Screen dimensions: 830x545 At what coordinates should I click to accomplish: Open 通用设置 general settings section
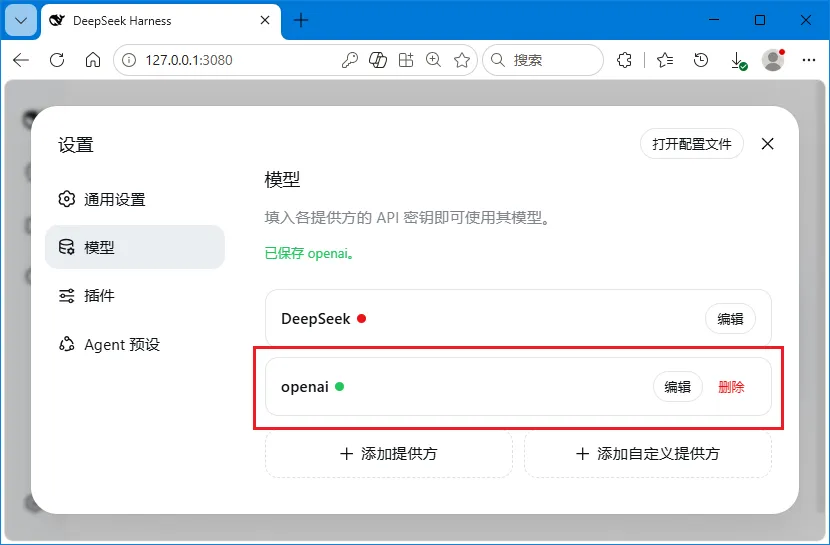point(134,199)
